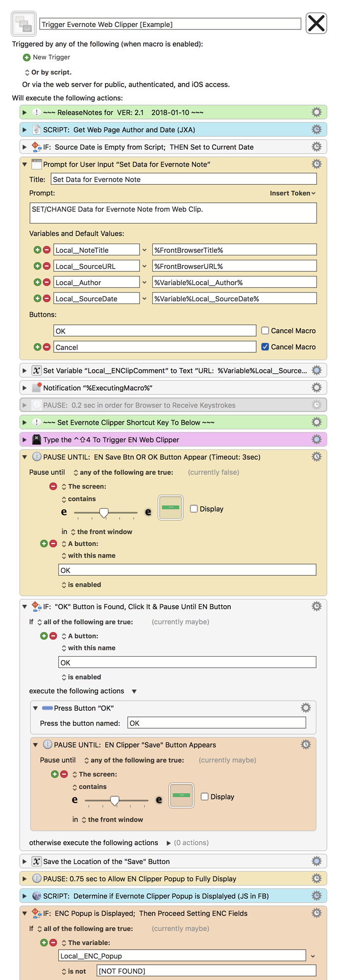Image resolution: width=338 pixels, height=980 pixels.
Task: Open Insert Token dropdown
Action: 292,193
